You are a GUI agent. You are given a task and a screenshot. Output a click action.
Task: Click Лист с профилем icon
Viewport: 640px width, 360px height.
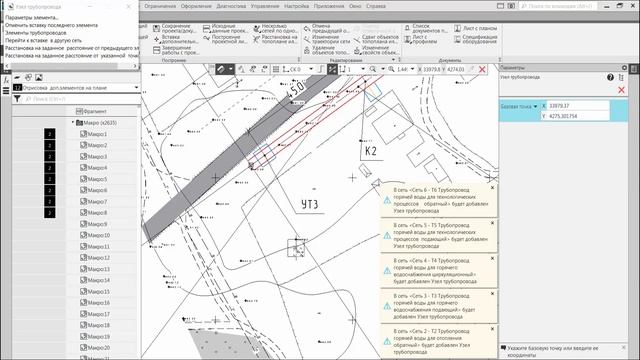click(407, 39)
